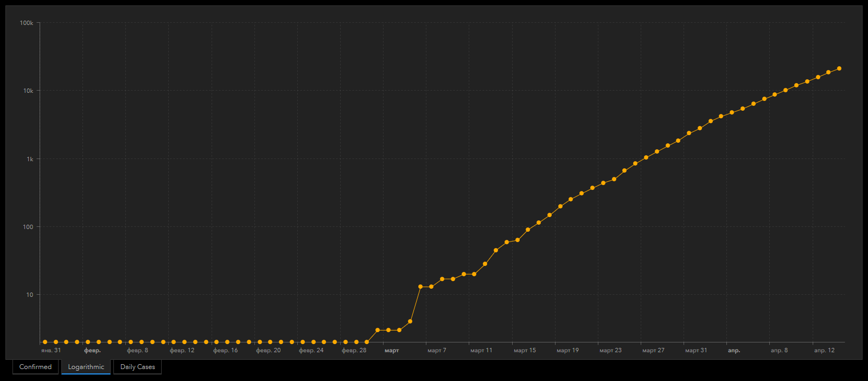Click the март 27 date label
Viewport: 868px width, 381px height.
[653, 351]
